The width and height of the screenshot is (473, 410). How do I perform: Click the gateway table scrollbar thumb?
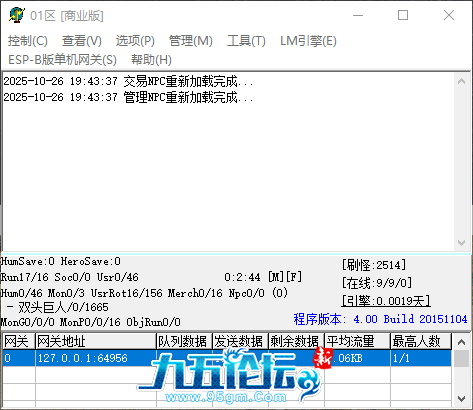[461, 359]
